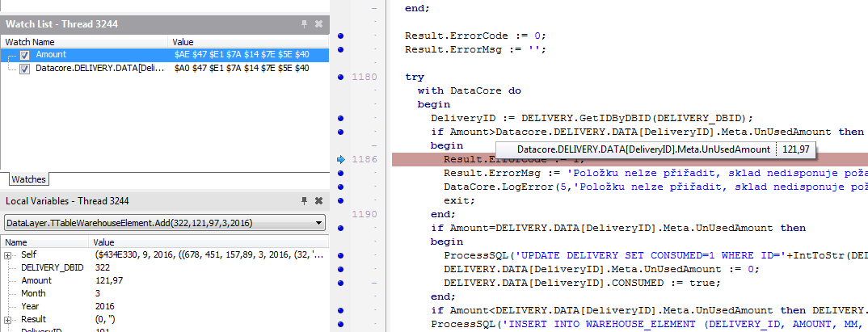Close the Local Variables panel
868x332 pixels.
click(x=318, y=200)
